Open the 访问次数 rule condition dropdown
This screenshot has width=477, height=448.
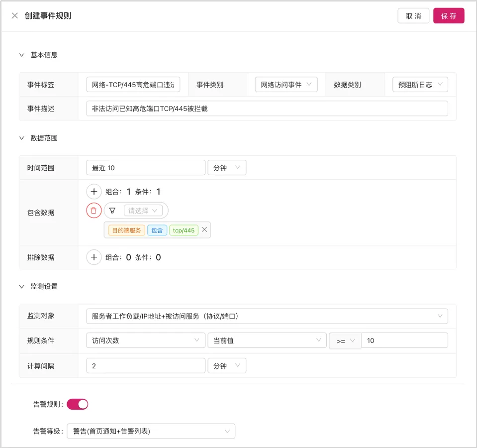click(x=146, y=340)
